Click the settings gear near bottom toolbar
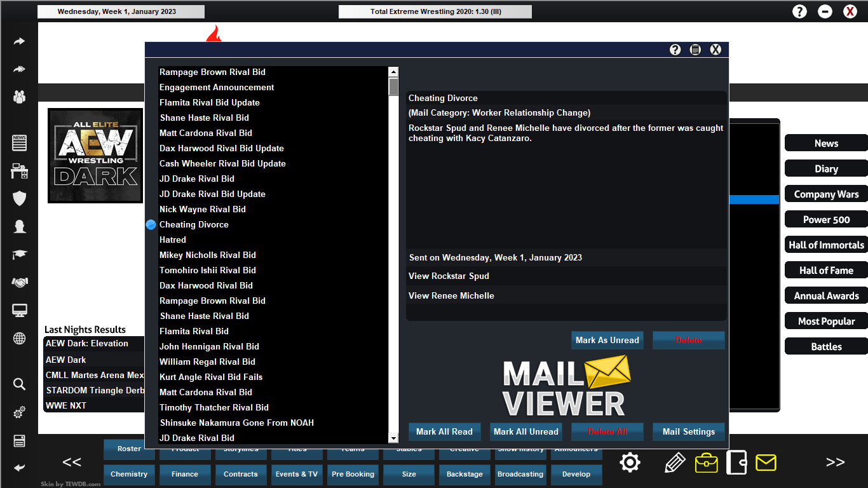This screenshot has width=868, height=488. 630,463
